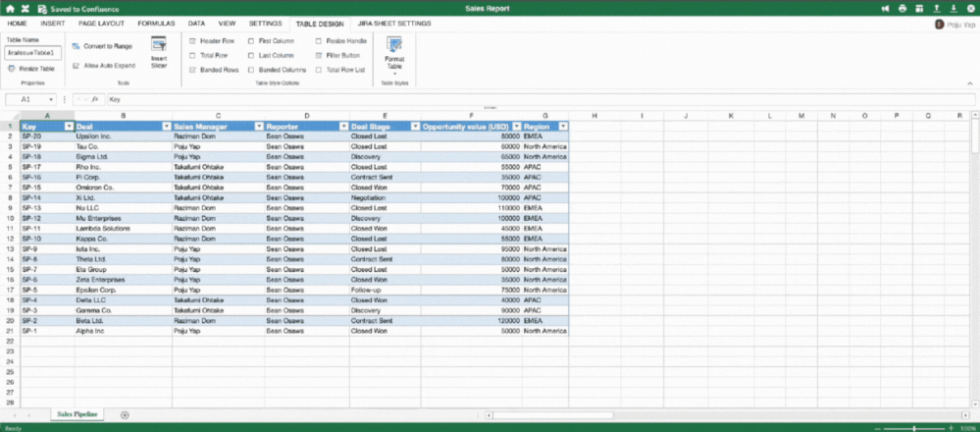980x432 pixels.
Task: Select the Lambda Solutions deal cell
Action: [124, 228]
